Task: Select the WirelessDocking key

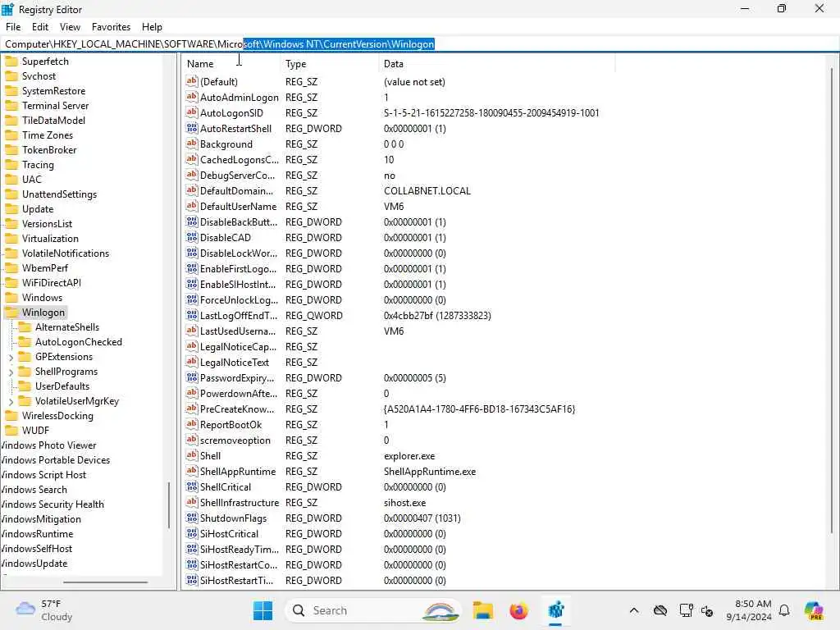Action: (x=57, y=416)
